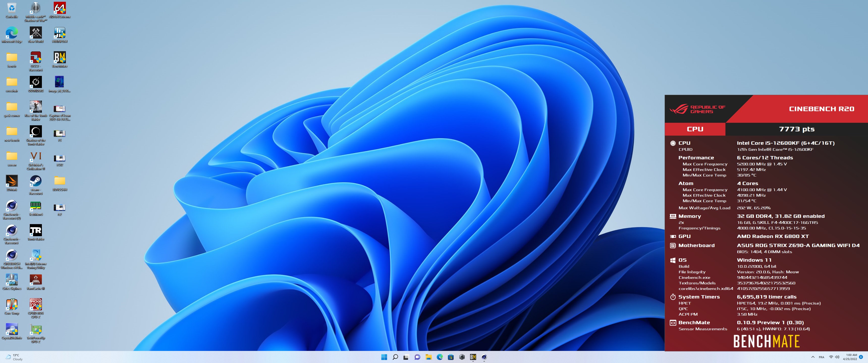Select the 3DMark desktop icon
Screen dimensions: 868x363
(12, 183)
